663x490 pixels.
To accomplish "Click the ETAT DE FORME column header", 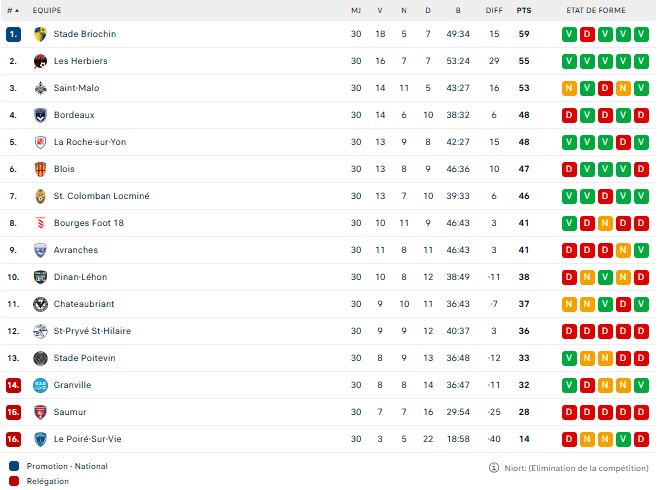I will coord(596,11).
